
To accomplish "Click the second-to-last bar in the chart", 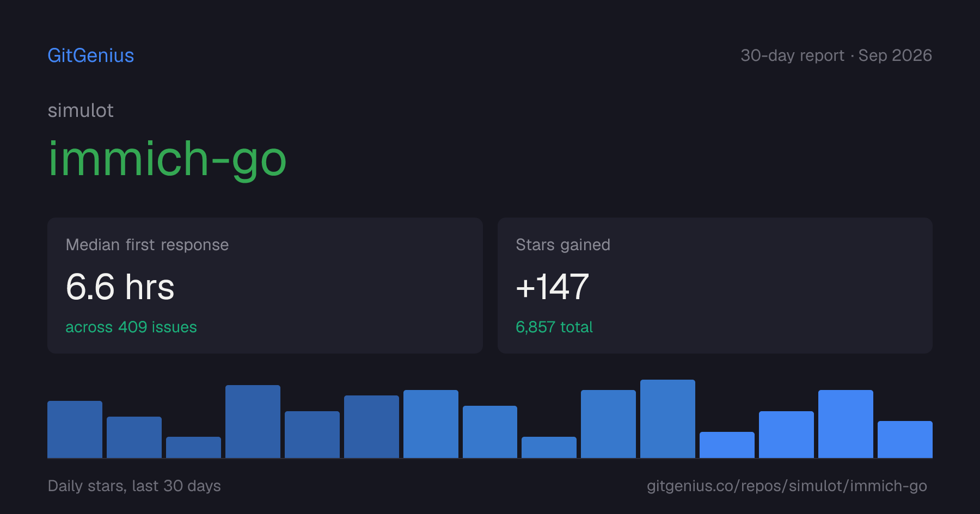I will [846, 424].
